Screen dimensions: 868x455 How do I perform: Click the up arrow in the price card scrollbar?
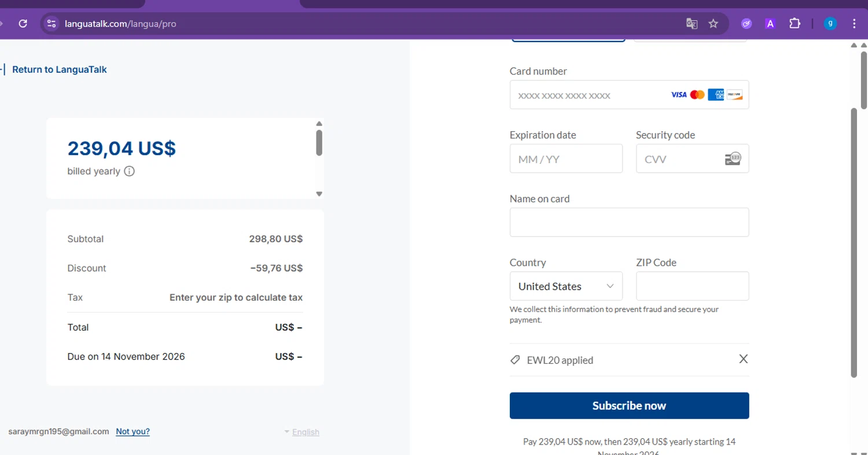coord(319,124)
